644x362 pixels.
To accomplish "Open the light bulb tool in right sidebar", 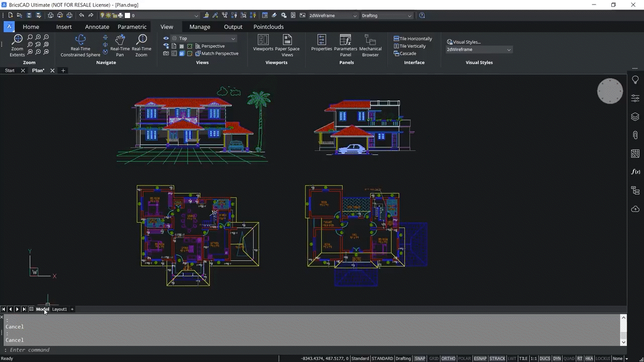I will pos(635,79).
